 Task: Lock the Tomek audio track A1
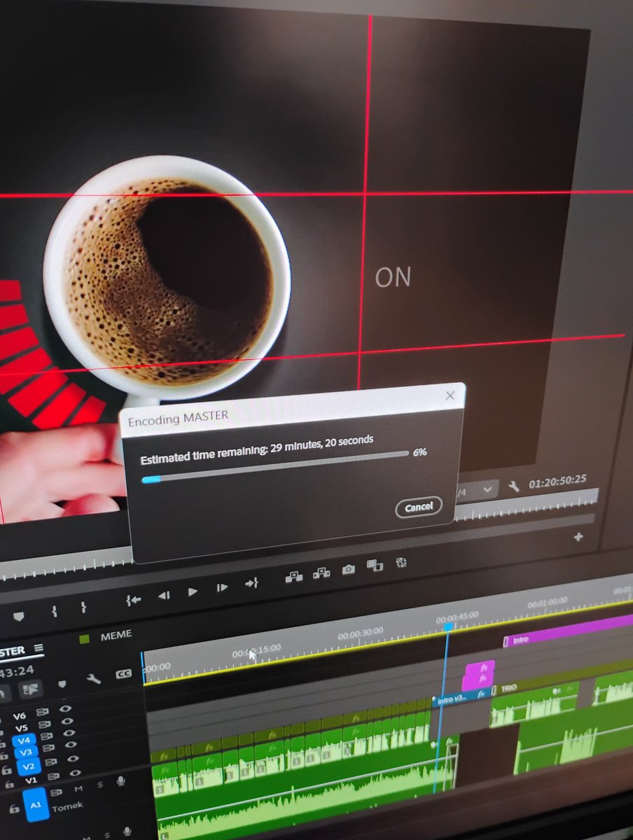point(15,808)
